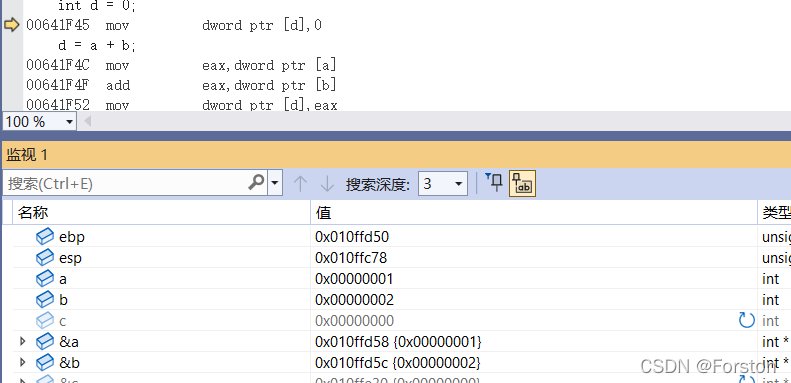The width and height of the screenshot is (791, 383).
Task: Click the esp value 0x010ffc78
Action: tap(351, 258)
